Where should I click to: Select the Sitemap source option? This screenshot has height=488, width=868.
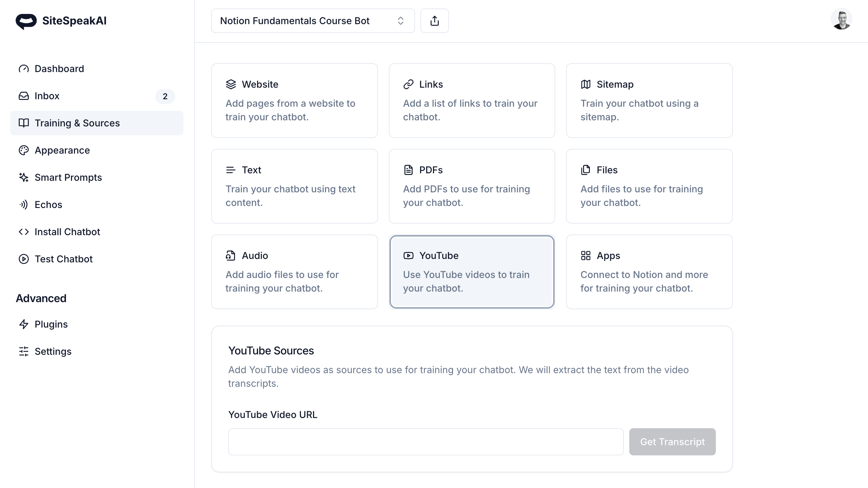(649, 101)
